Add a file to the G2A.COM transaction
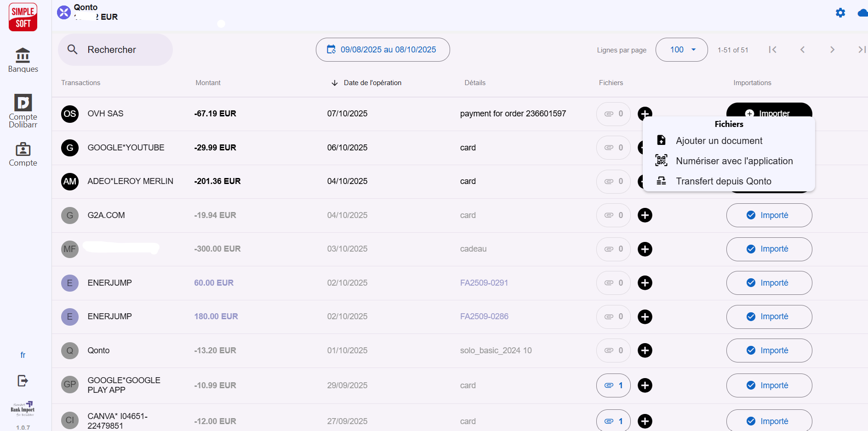 click(x=645, y=215)
